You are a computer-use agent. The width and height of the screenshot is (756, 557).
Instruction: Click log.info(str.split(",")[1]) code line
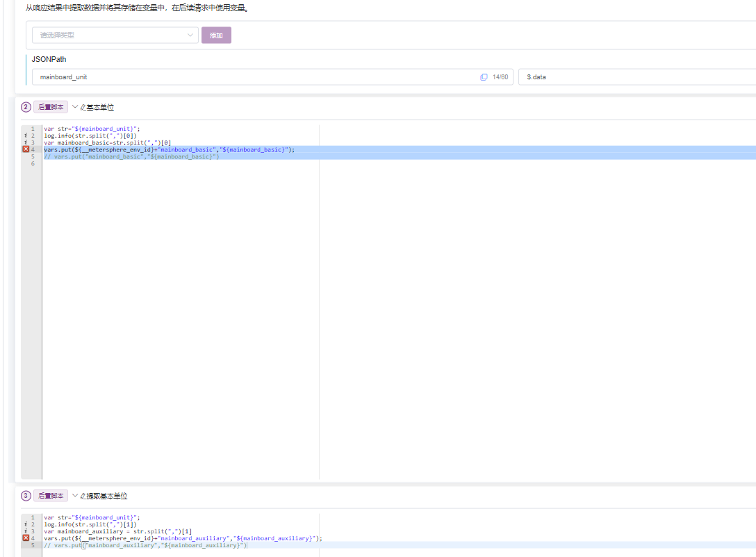tap(90, 524)
